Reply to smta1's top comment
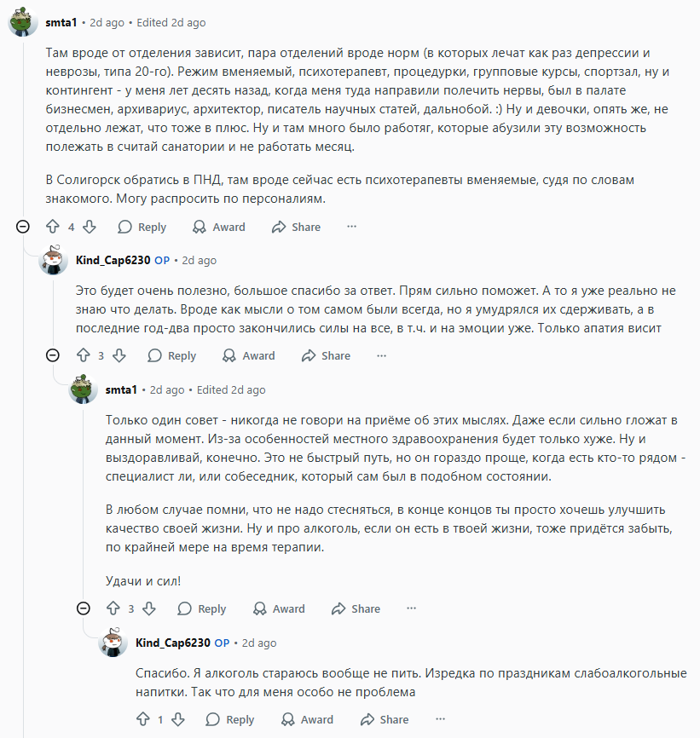Image resolution: width=700 pixels, height=738 pixels. coord(142,227)
